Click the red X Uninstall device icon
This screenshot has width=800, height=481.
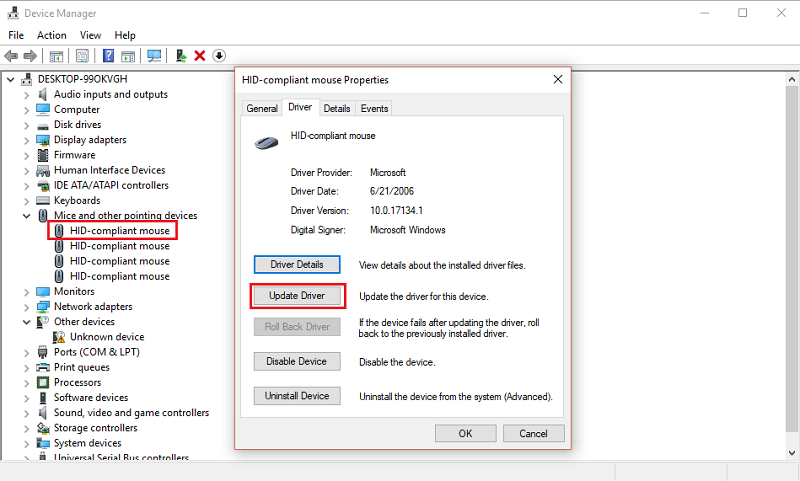pos(200,56)
